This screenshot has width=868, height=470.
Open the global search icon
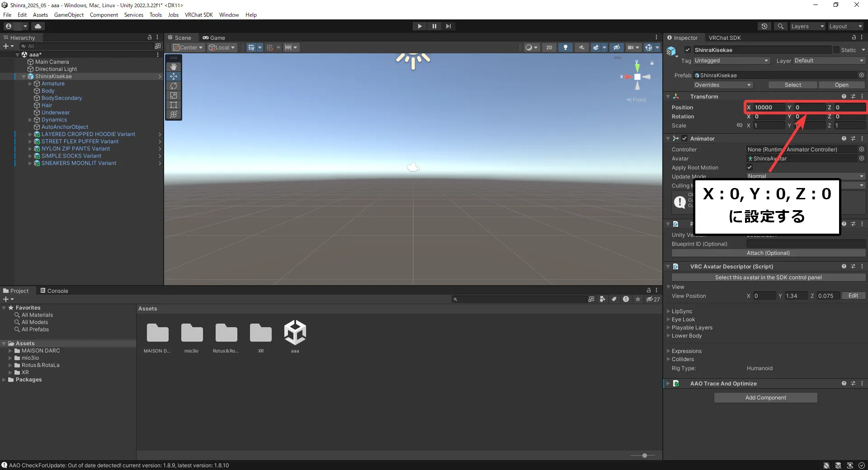click(x=780, y=26)
